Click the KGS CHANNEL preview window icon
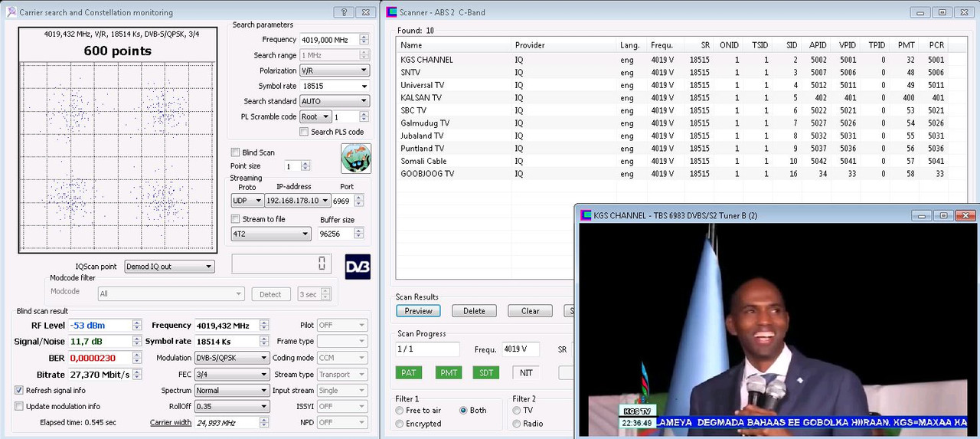980x439 pixels. 586,215
